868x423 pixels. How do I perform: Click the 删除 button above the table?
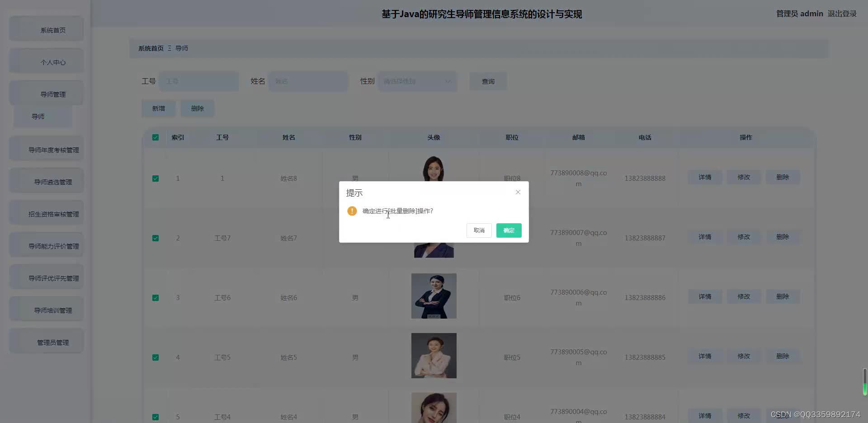pyautogui.click(x=197, y=108)
